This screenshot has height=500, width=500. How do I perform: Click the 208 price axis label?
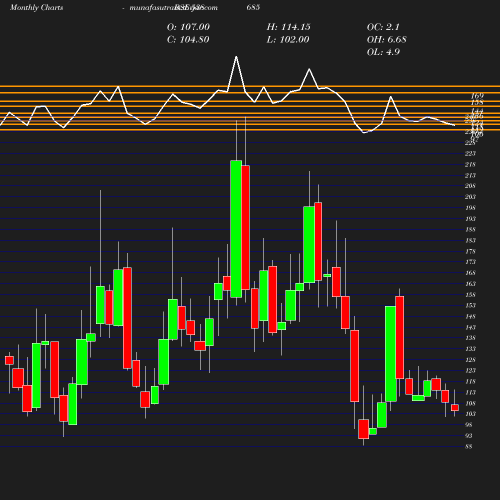coord(470,186)
